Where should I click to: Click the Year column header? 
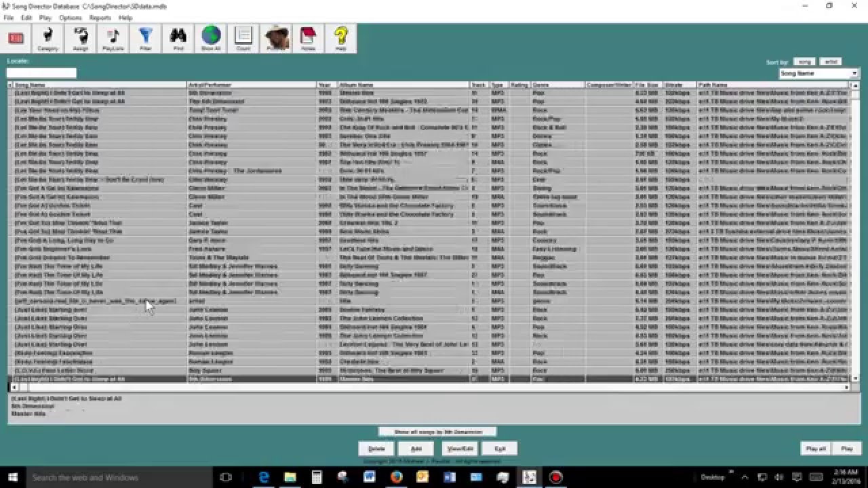(x=327, y=85)
